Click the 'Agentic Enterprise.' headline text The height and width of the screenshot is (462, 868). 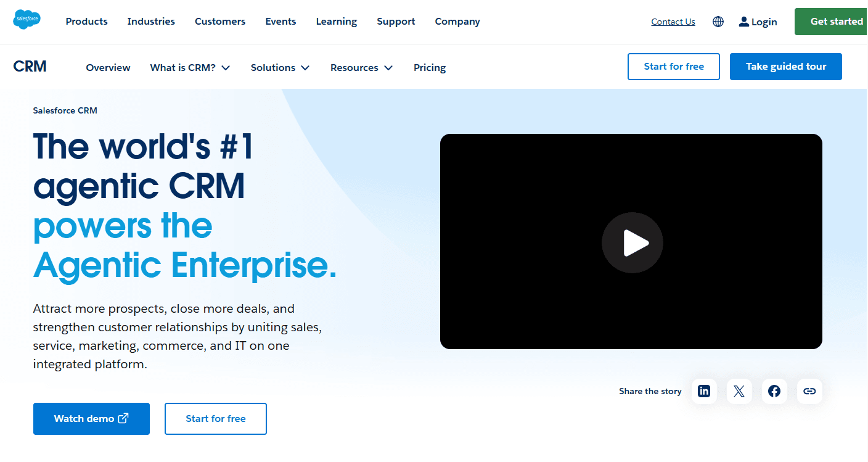pos(185,265)
